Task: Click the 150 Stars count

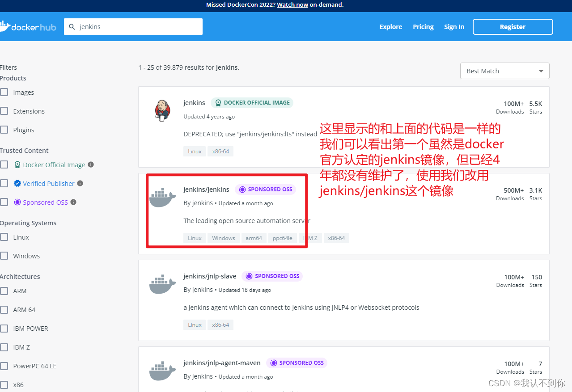Action: [536, 281]
